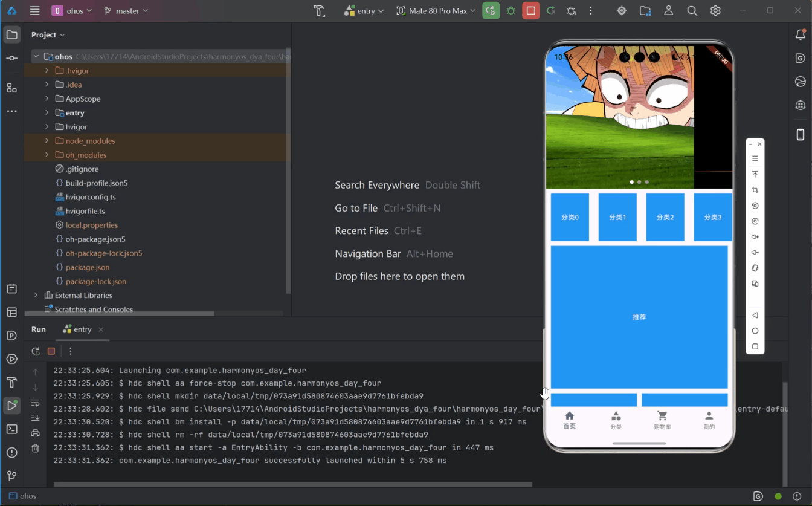Viewport: 812px width, 506px height.
Task: Open Device File Explorer folder icon in toolbar
Action: (x=645, y=11)
